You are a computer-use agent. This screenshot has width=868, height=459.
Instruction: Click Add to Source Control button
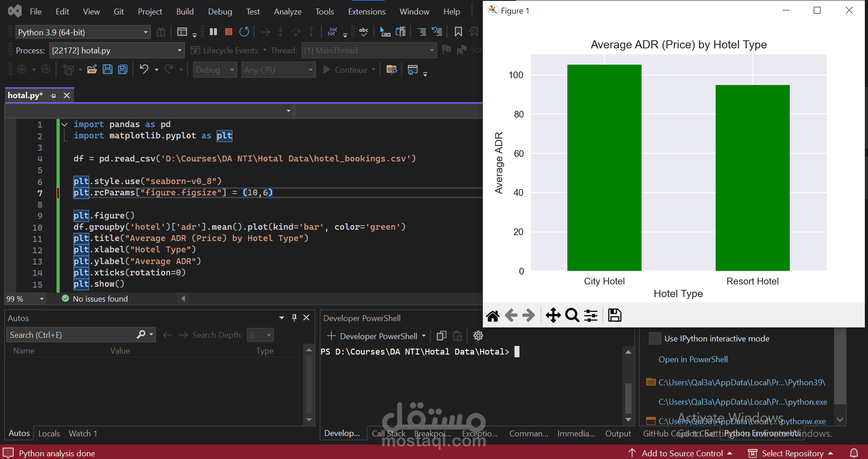pyautogui.click(x=682, y=453)
